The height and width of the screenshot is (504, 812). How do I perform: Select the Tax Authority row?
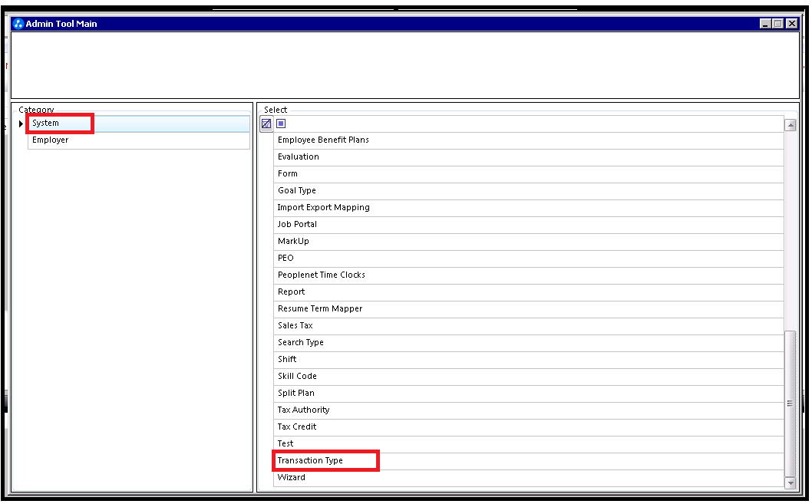(x=303, y=410)
